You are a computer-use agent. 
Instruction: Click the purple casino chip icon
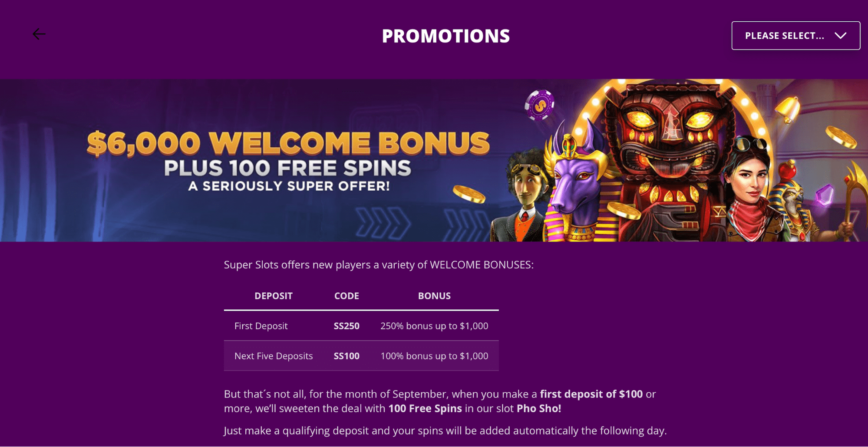539,105
